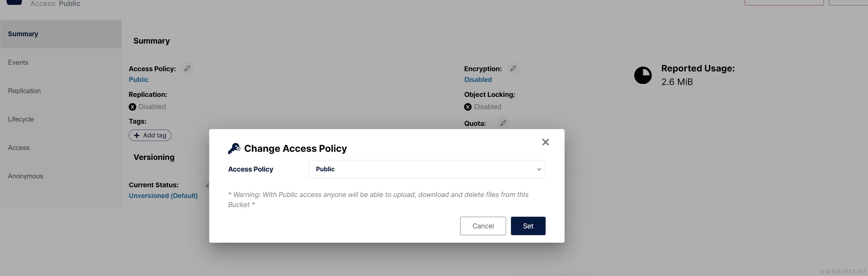This screenshot has height=276, width=868.
Task: Switch to the Replication sidebar tab
Action: [x=24, y=91]
